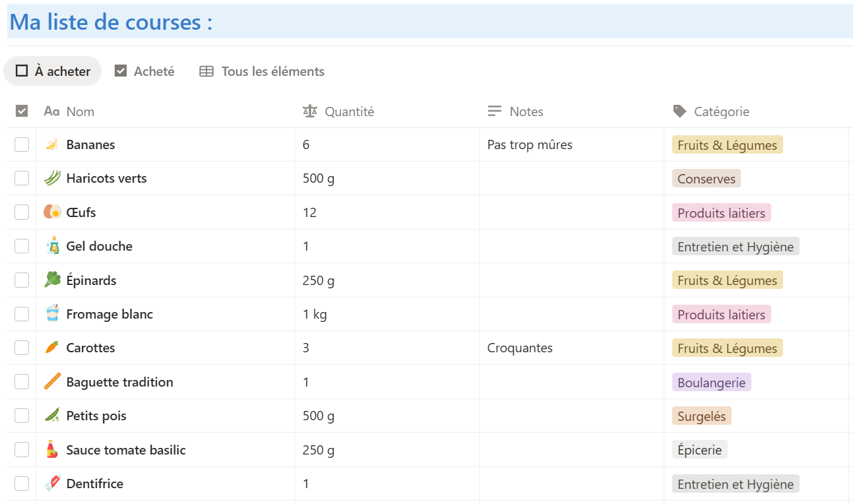The width and height of the screenshot is (853, 504).
Task: Check the Bananes checkbox
Action: [22, 144]
